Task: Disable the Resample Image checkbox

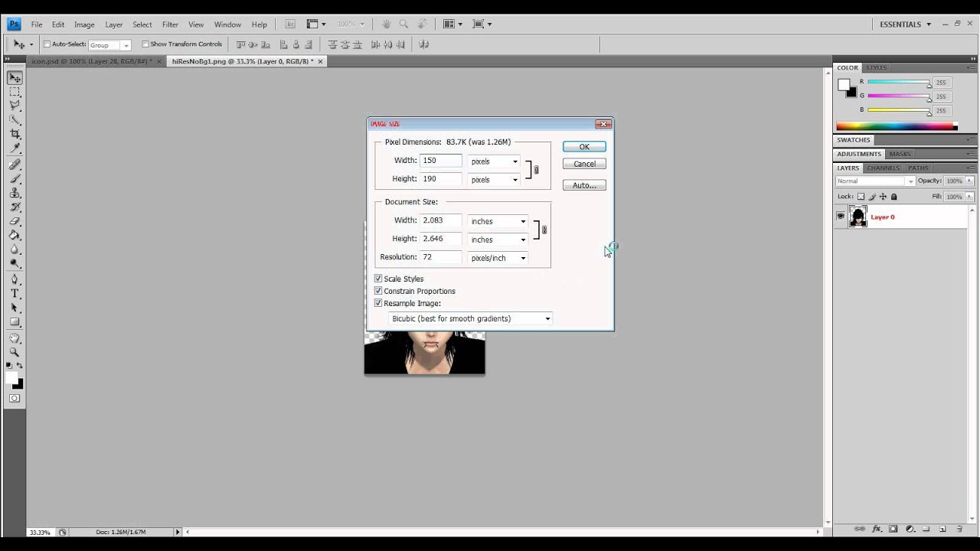Action: (377, 303)
